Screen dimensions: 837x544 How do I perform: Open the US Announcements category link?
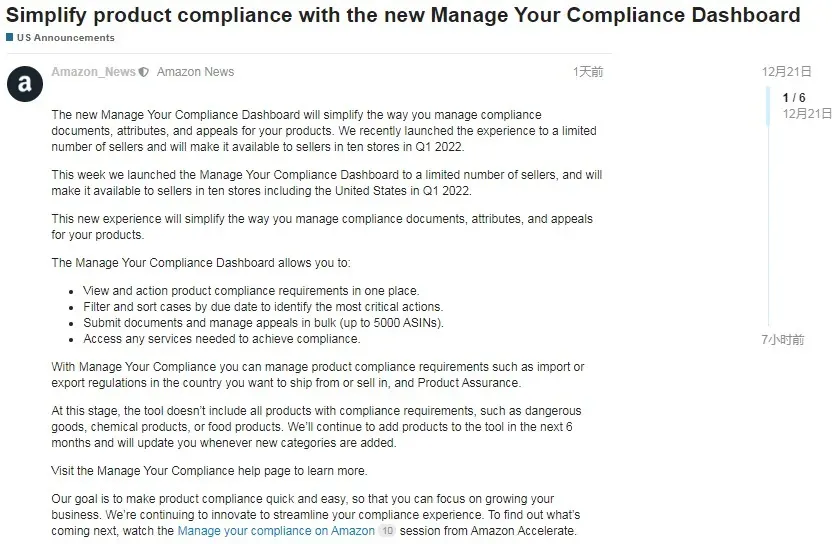coord(65,38)
